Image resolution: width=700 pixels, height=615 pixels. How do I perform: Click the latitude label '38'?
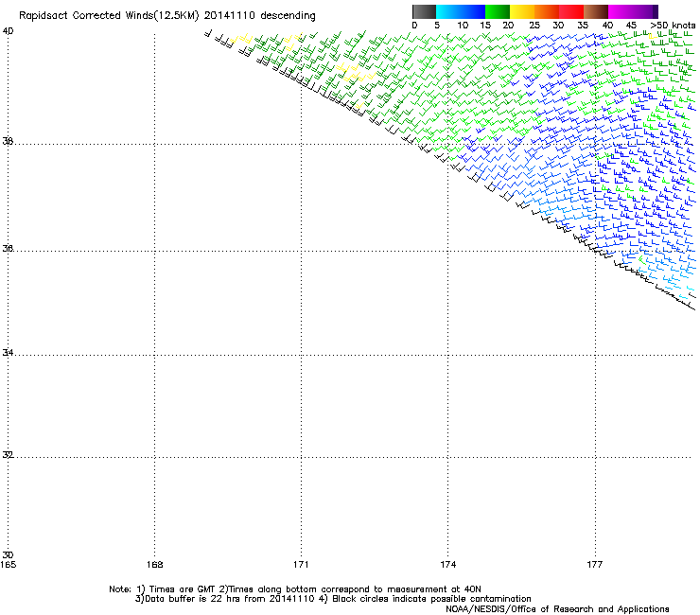point(8,141)
